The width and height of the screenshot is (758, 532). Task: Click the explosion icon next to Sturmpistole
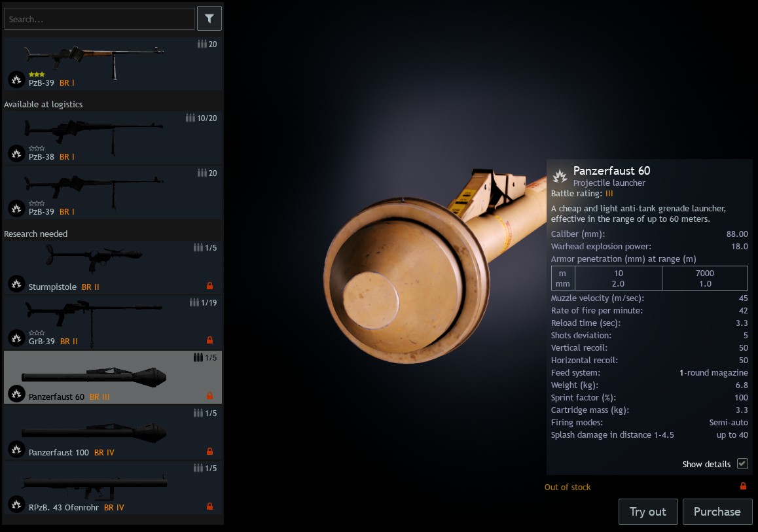click(x=16, y=284)
